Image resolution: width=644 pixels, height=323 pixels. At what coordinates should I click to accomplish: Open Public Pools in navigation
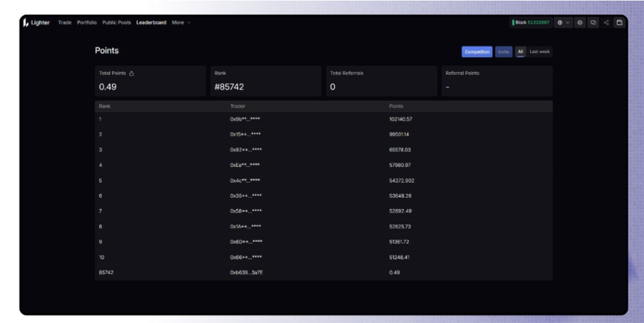[116, 23]
